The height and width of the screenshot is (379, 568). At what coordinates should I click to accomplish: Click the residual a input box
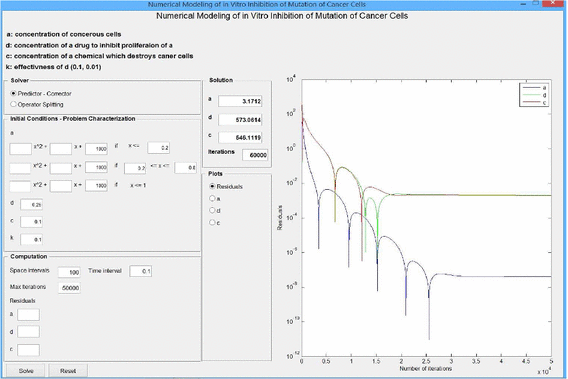28,315
